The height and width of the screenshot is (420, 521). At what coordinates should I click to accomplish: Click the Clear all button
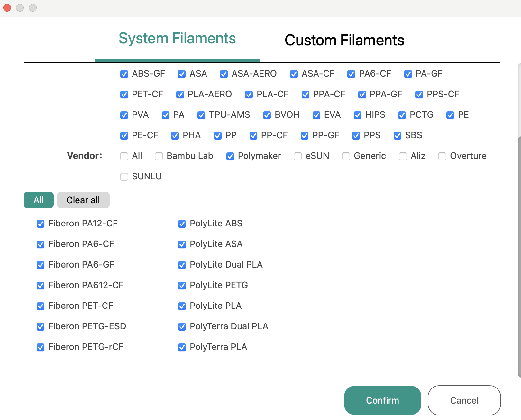[83, 200]
